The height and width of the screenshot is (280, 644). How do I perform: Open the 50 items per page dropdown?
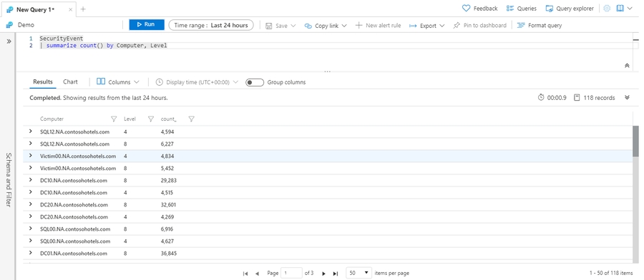359,273
